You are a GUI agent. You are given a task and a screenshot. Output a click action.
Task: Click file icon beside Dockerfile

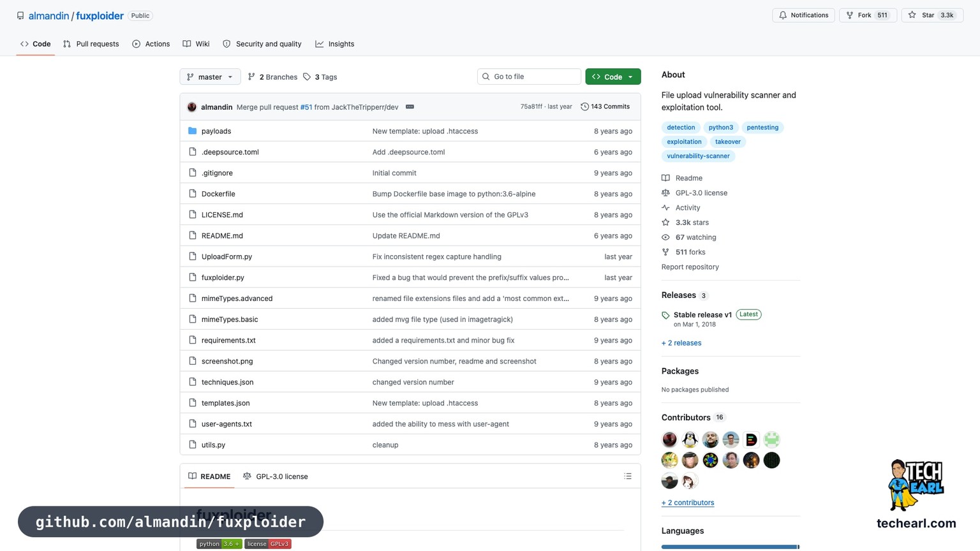click(192, 193)
